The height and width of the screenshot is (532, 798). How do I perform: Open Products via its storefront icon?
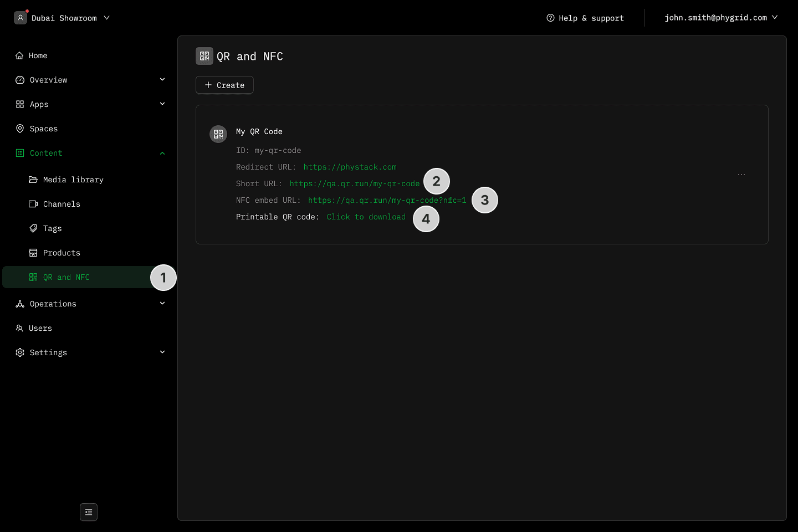(x=33, y=253)
